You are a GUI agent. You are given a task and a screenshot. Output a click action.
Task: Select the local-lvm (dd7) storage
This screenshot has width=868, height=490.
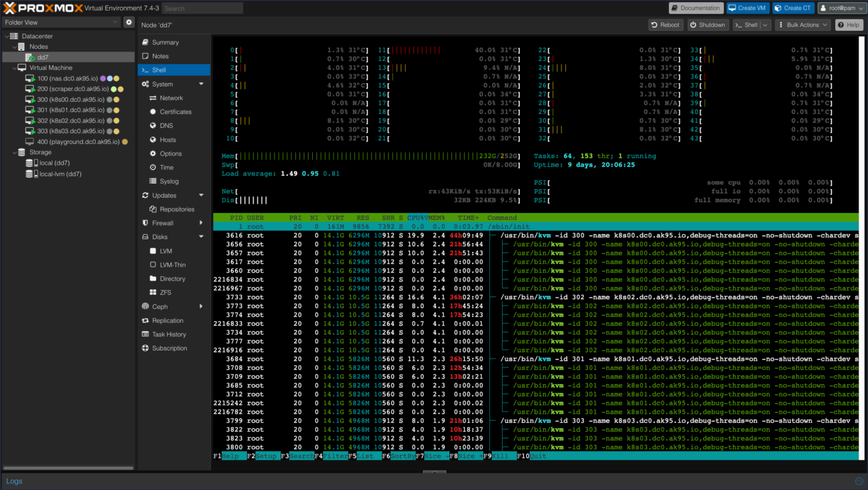pos(68,174)
